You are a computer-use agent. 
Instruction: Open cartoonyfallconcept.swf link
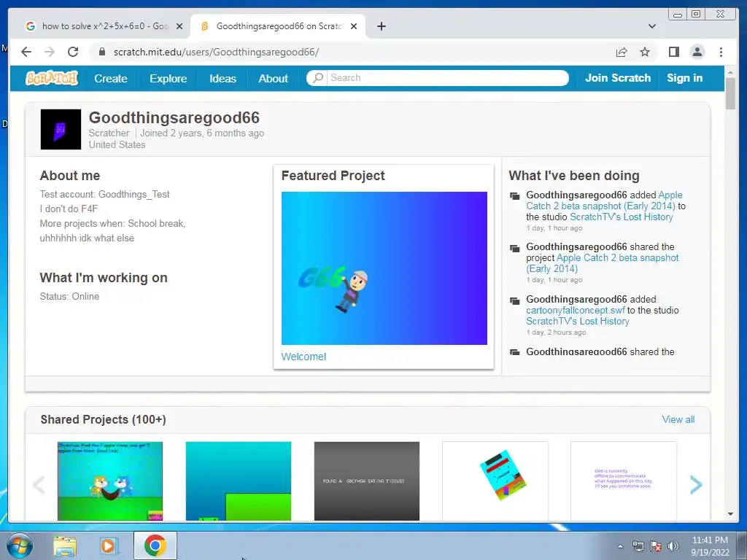575,310
